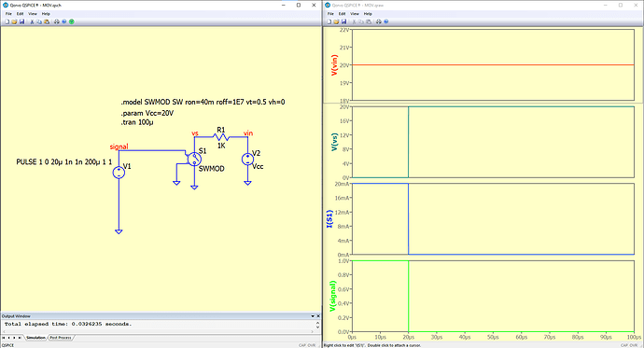Open File menu in schematic window

tap(8, 14)
